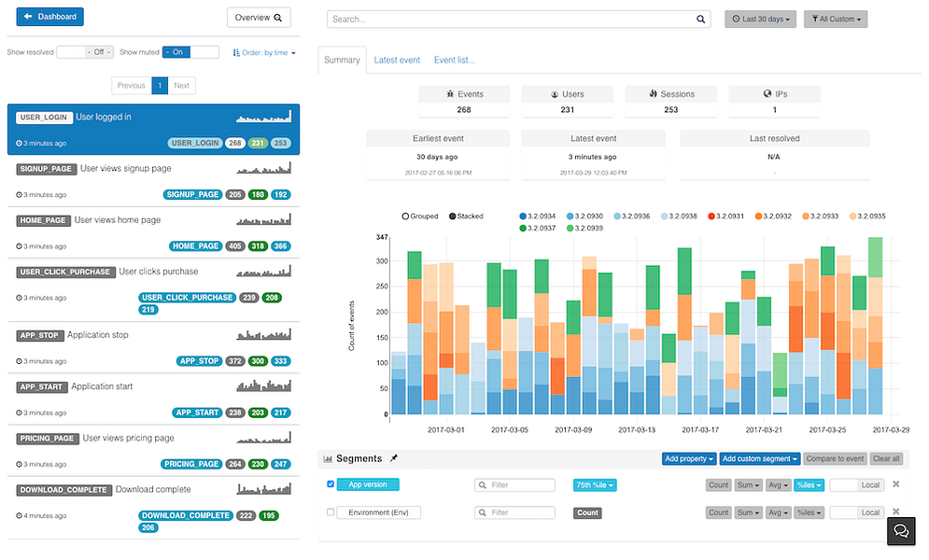
Task: Click the Segments bar chart icon
Action: point(328,459)
